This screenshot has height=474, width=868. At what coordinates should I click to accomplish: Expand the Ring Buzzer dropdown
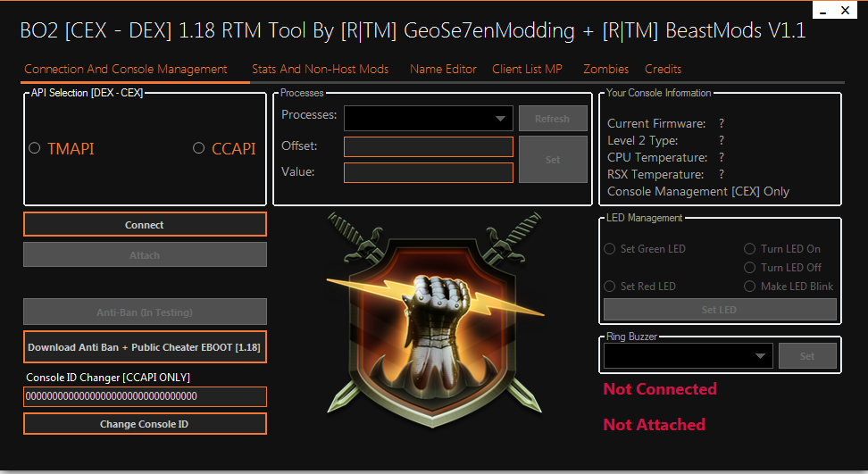[x=689, y=356]
